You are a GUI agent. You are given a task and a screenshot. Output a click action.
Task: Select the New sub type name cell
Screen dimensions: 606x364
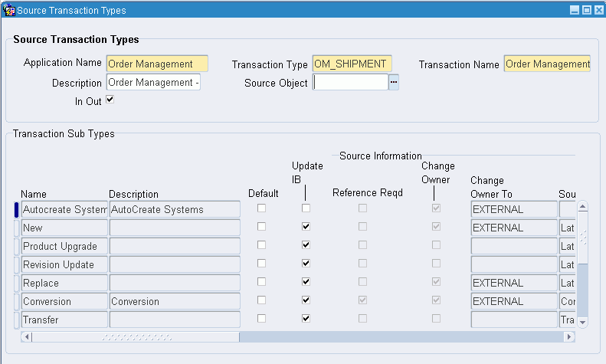click(x=64, y=228)
